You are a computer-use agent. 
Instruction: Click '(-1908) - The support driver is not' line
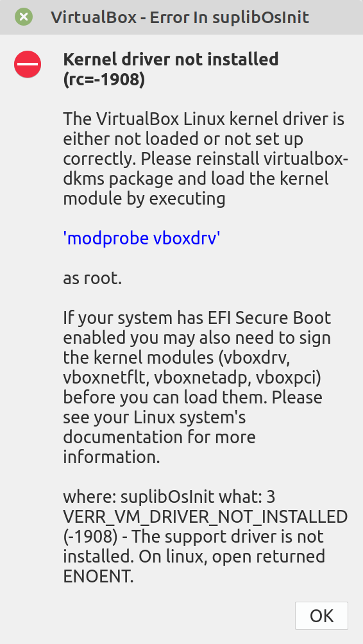(x=194, y=537)
